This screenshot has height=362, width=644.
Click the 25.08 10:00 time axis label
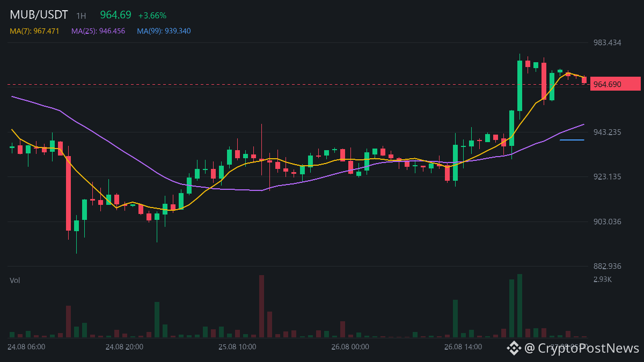237,347
